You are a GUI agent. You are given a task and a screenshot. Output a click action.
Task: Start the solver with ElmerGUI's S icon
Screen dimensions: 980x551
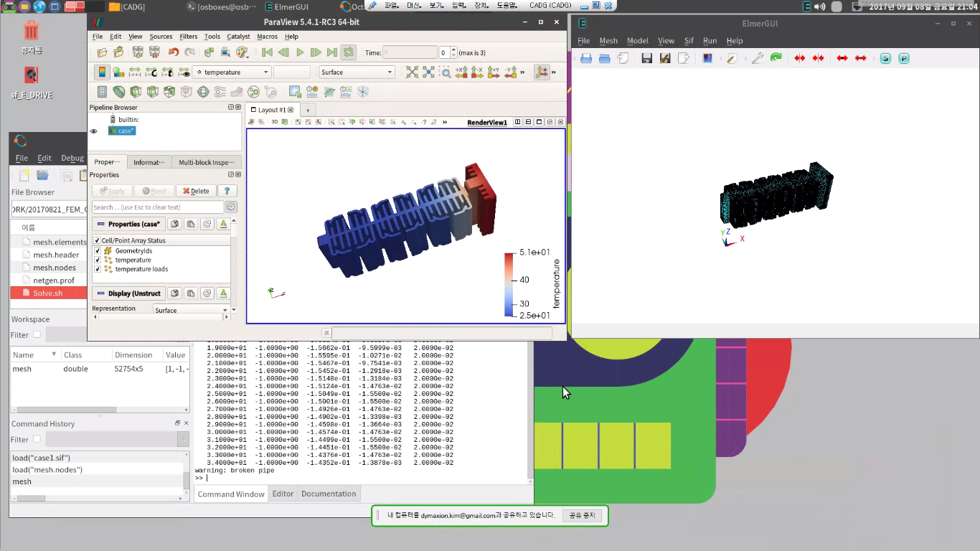tap(885, 58)
